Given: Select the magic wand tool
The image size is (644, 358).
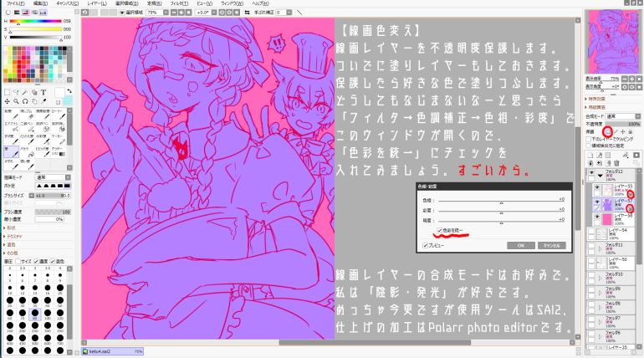Looking at the screenshot, I should click(x=25, y=92).
